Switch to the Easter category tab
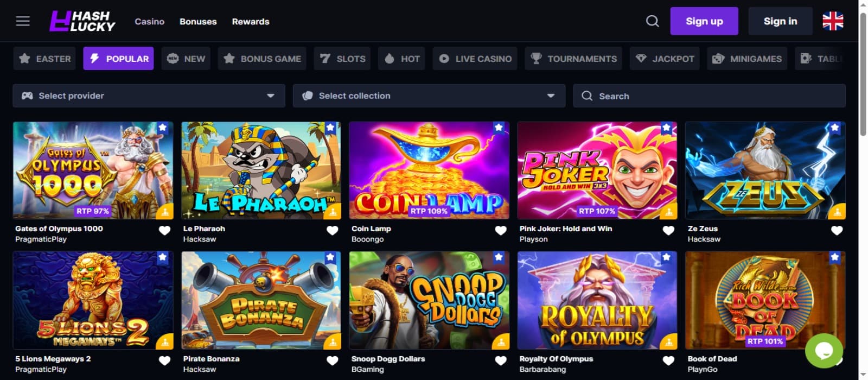Screen dimensions: 868x380 click(x=45, y=59)
